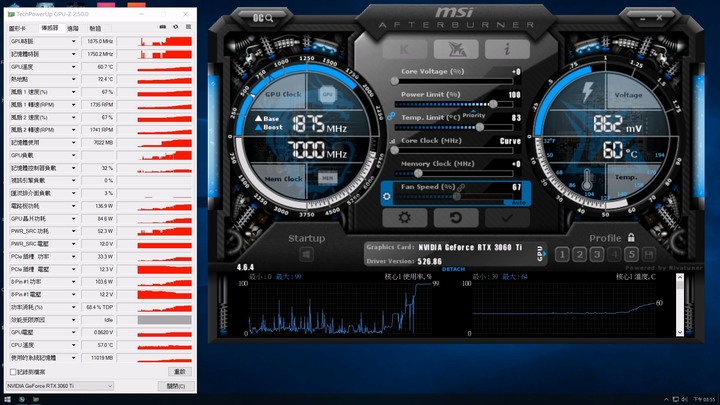Screen dimensions: 720x405
Task: Launch Kombustor with the K button
Action: [x=405, y=49]
